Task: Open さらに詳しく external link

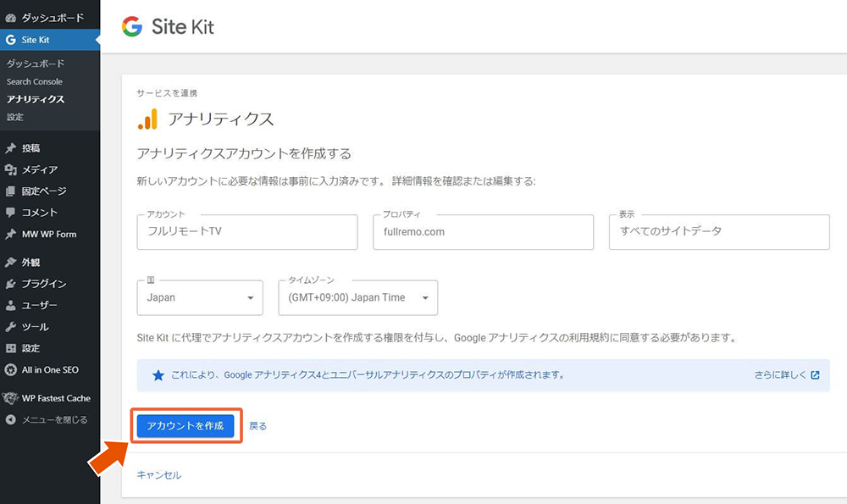Action: point(787,375)
